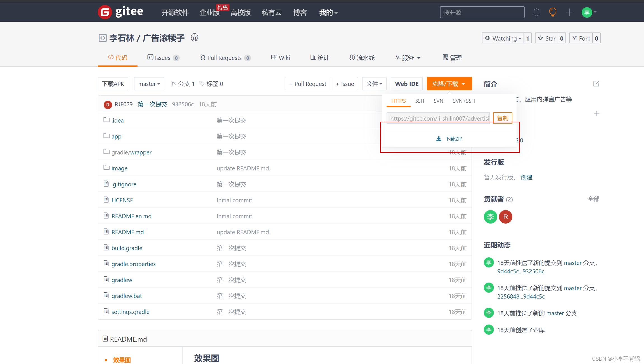The image size is (644, 364).
Task: Click the 下载ZIP download icon
Action: (439, 139)
